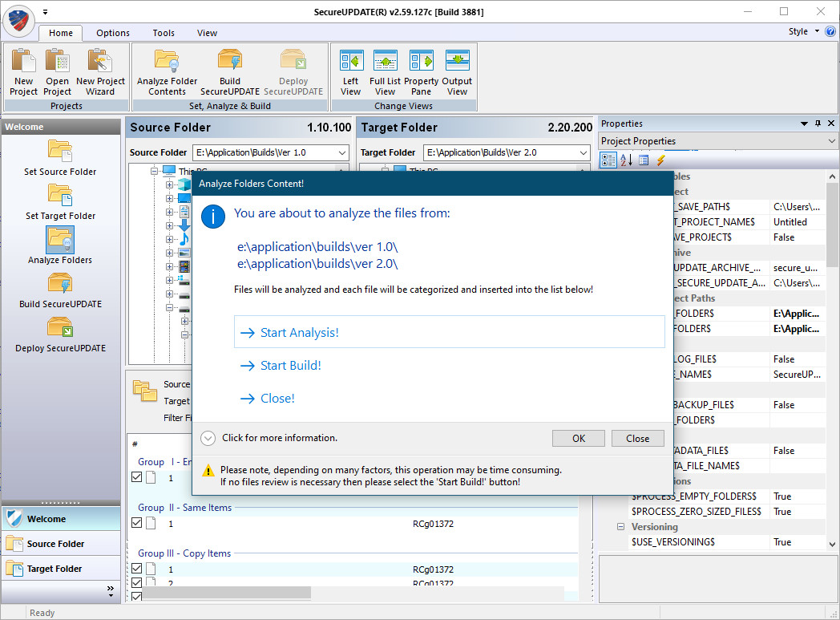This screenshot has width=840, height=620.
Task: Open the Options ribbon tab
Action: (x=113, y=33)
